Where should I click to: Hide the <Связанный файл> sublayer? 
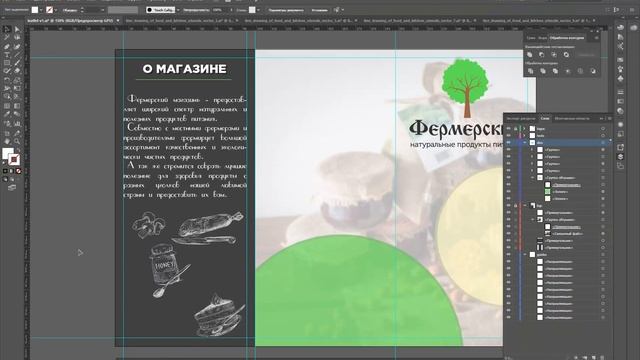point(509,233)
